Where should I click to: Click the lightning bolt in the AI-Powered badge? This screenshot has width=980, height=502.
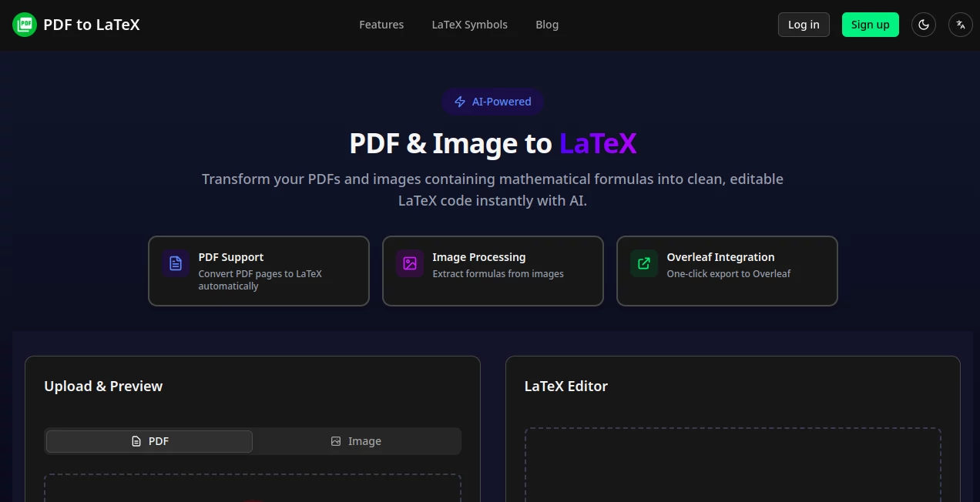[460, 102]
